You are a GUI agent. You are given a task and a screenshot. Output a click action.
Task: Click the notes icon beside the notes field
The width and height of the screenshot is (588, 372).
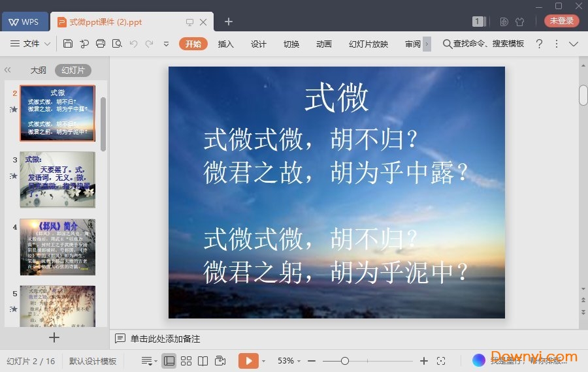(120, 339)
